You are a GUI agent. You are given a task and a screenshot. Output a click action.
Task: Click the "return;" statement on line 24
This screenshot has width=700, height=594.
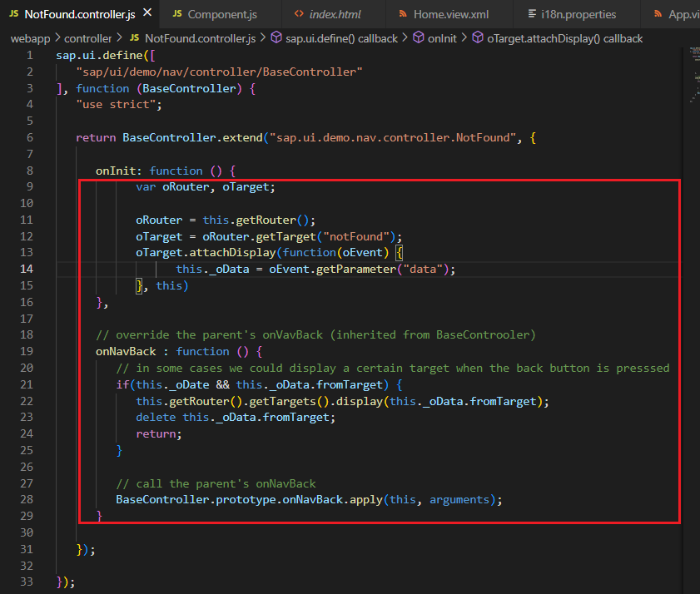tap(159, 434)
